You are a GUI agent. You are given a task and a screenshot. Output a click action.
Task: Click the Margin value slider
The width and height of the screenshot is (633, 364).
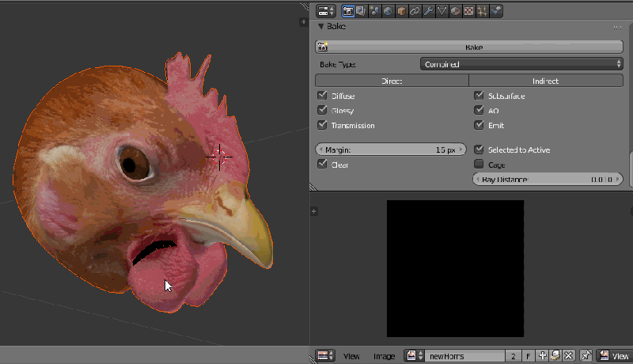coord(391,150)
